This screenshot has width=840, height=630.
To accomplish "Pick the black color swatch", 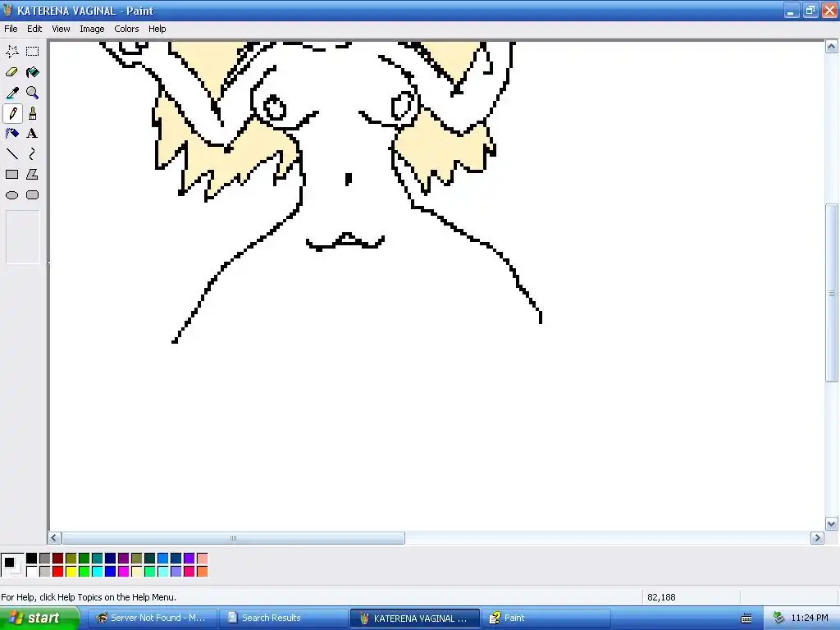I will [32, 558].
